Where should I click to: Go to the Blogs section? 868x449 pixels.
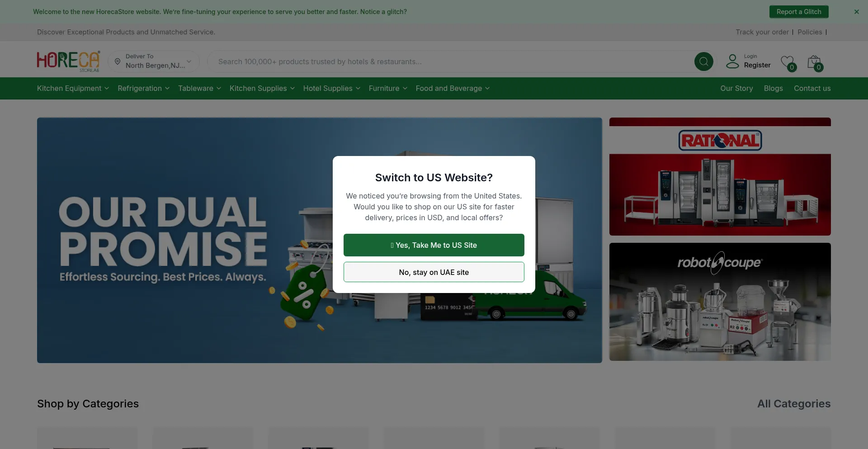tap(773, 89)
